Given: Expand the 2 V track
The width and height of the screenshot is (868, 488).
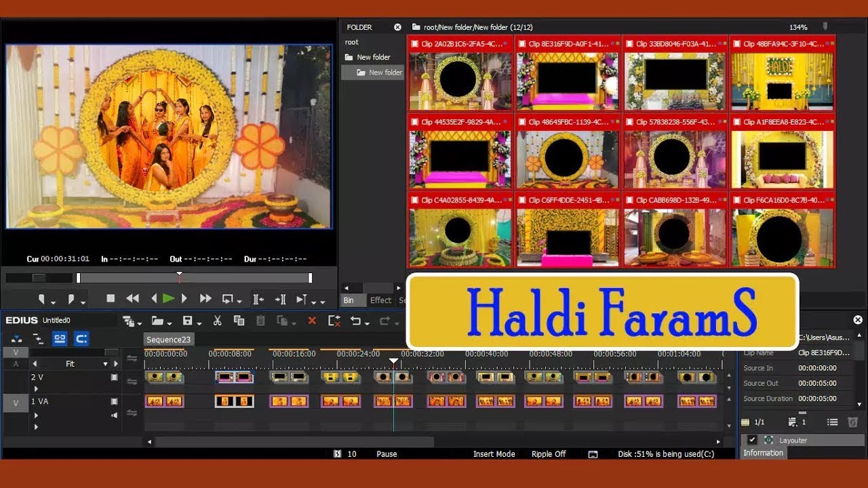Looking at the screenshot, I should [x=36, y=389].
